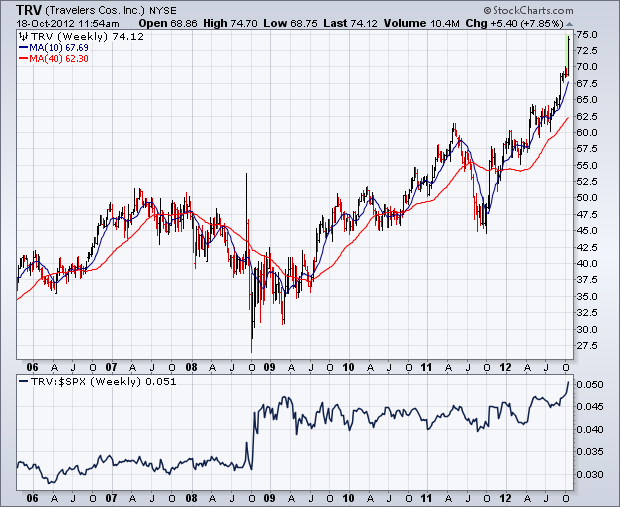
Task: Click year label 09 under the TRV:$SPX panel
Action: tap(269, 498)
